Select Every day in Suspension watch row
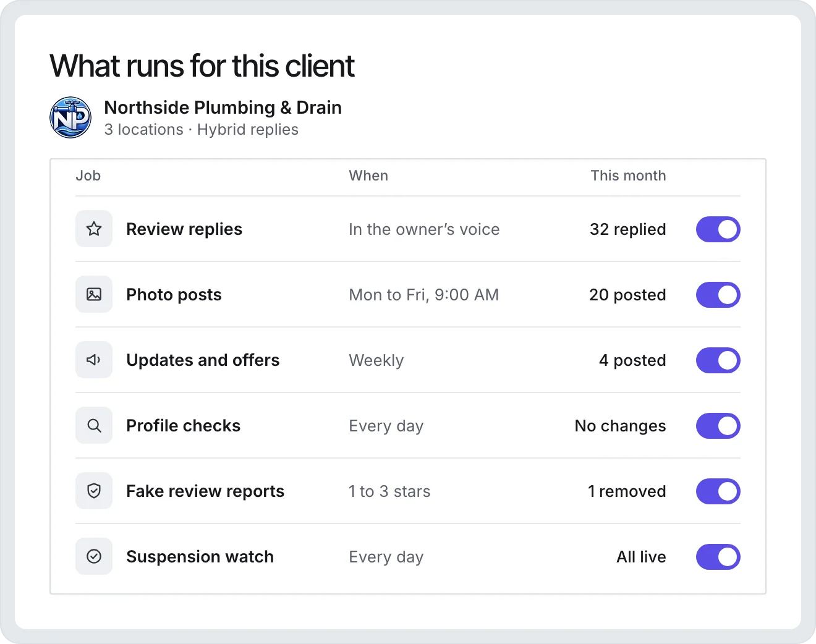 tap(386, 557)
